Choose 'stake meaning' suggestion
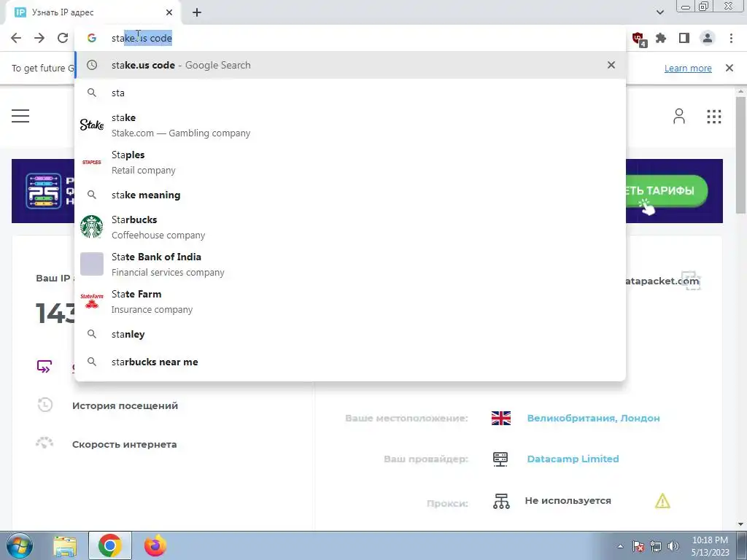Image resolution: width=747 pixels, height=560 pixels. coord(350,195)
